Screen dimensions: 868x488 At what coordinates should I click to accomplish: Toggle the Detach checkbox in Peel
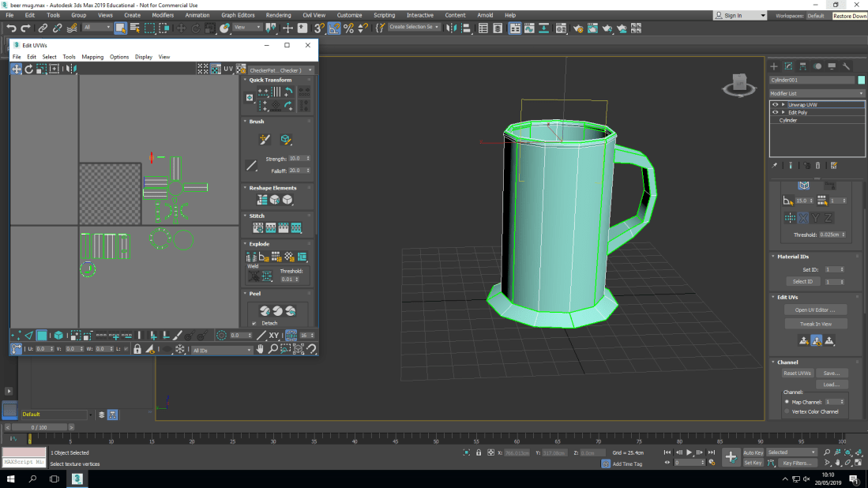(x=254, y=323)
